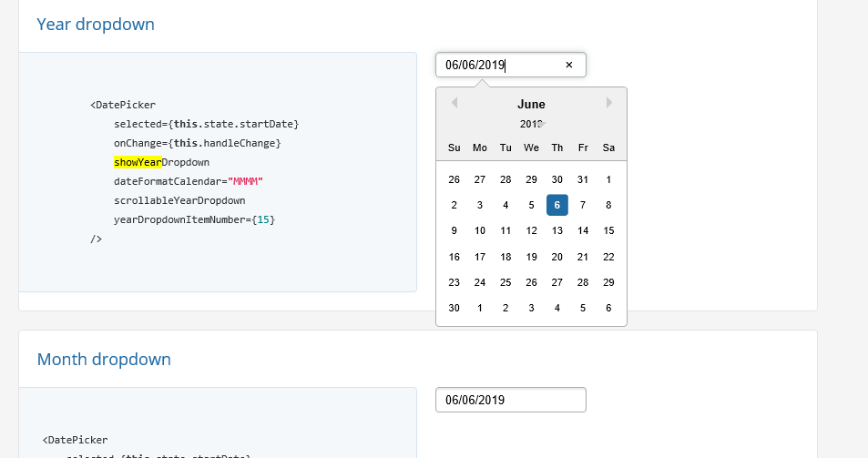
Task: Select June 27 in fifth row
Action: click(x=557, y=282)
